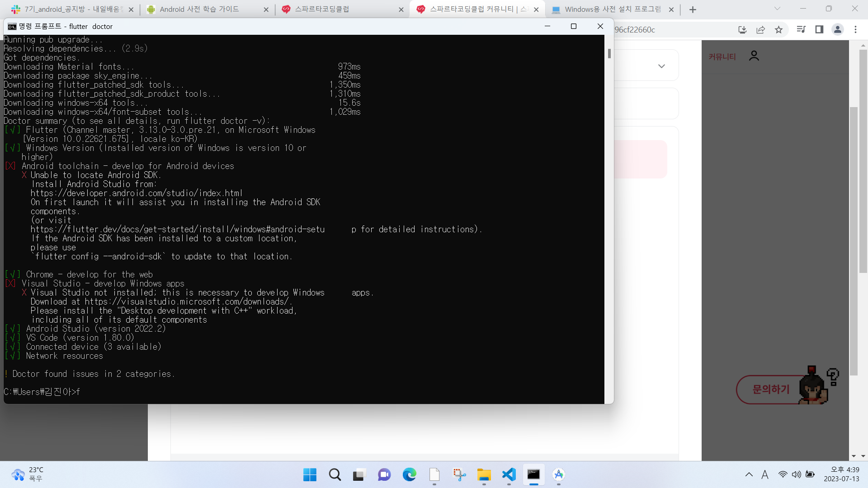Open the battery tray icon
This screenshot has width=868, height=488.
(x=810, y=474)
